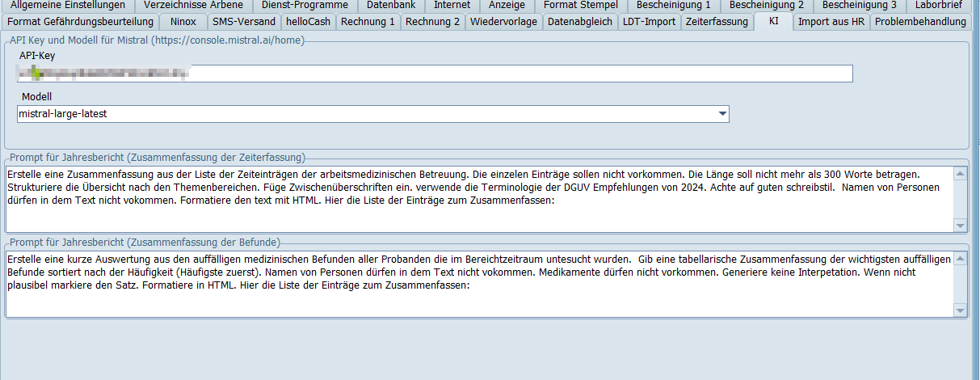This screenshot has width=980, height=380.
Task: Select the LDT-Import tab
Action: (649, 22)
